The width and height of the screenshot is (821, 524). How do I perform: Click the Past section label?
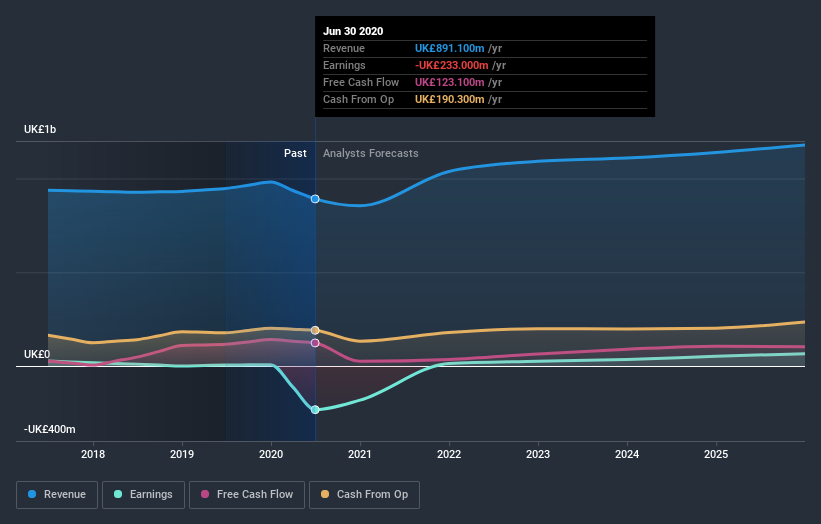coord(295,153)
